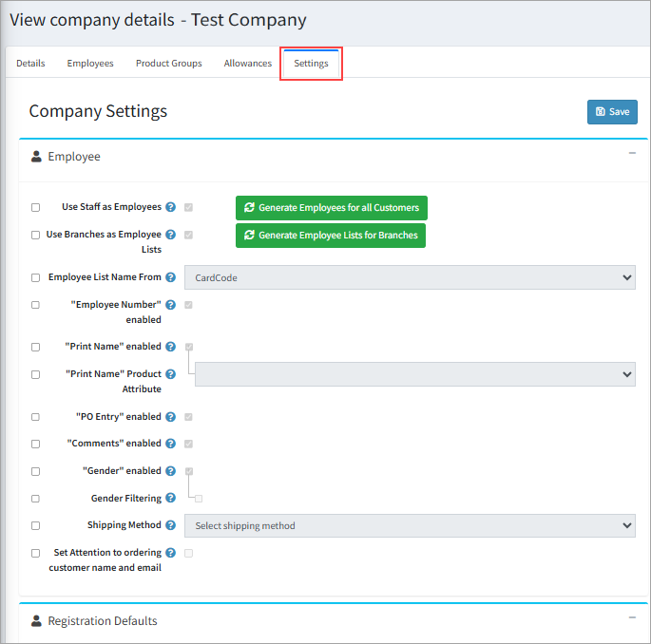
Task: Tick the left checkbox for Use Staff as Employees
Action: pyautogui.click(x=36, y=207)
